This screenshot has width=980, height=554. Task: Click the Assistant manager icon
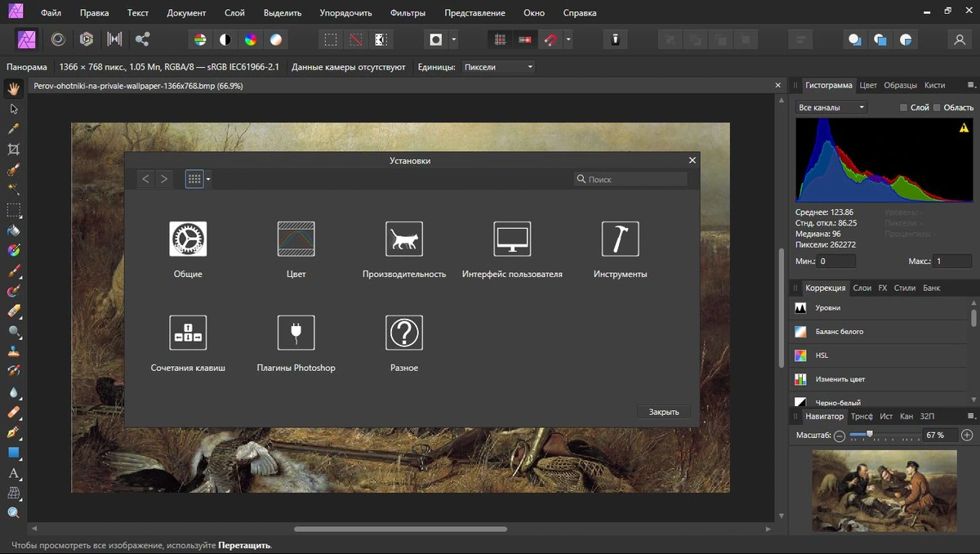(616, 39)
